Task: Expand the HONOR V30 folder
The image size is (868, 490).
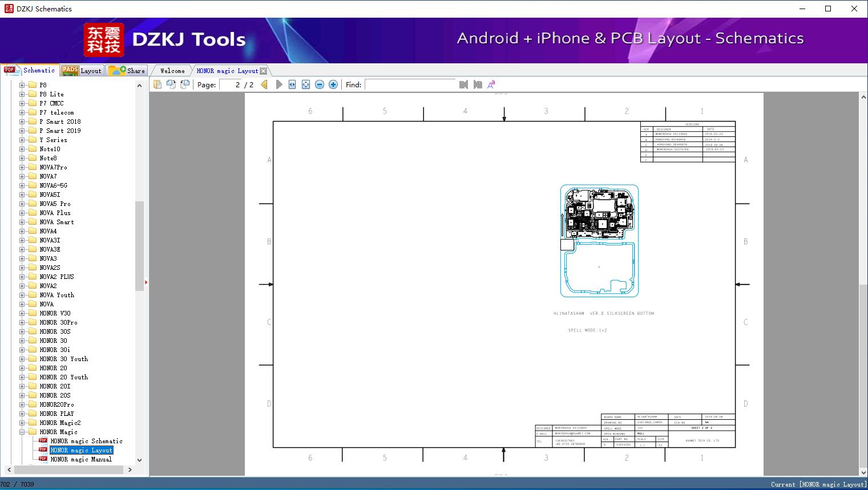Action: click(22, 313)
